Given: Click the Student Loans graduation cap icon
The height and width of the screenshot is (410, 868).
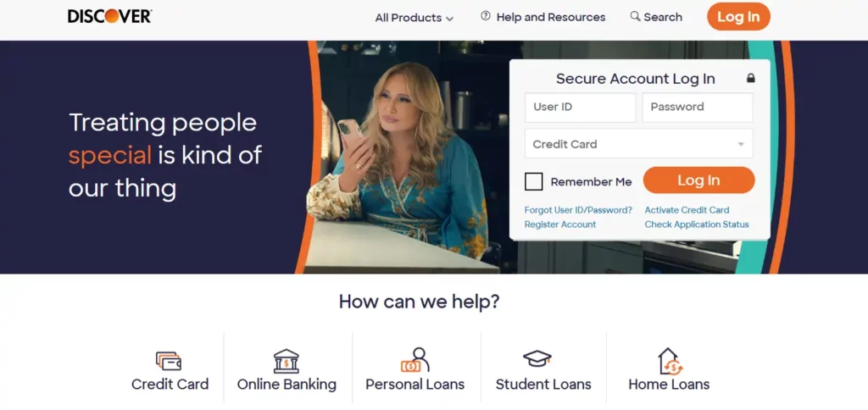Looking at the screenshot, I should 537,358.
